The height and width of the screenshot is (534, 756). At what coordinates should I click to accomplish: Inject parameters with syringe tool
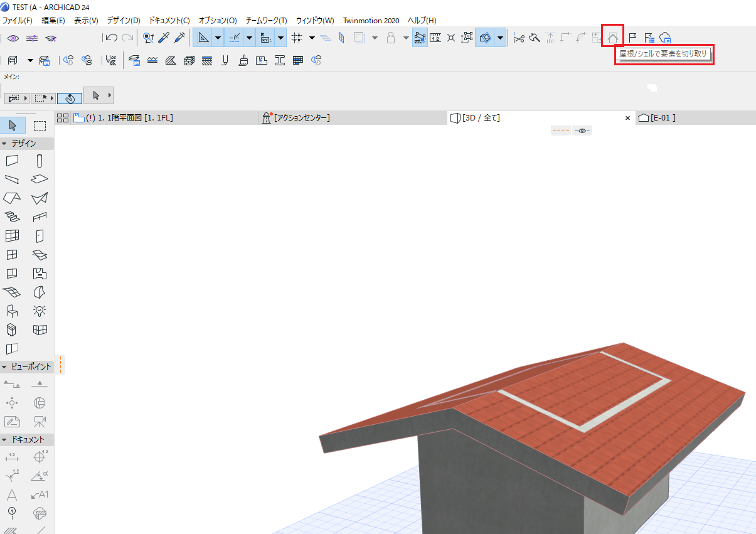[179, 38]
